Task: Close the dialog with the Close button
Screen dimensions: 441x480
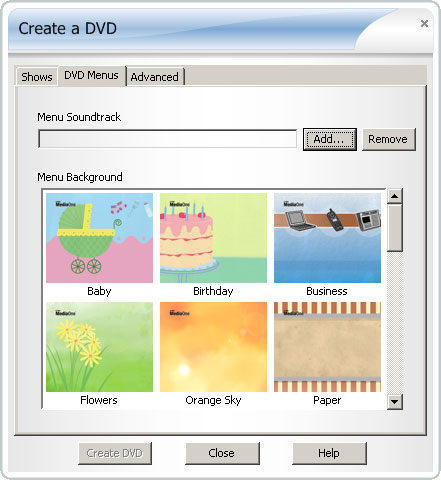Action: [222, 453]
